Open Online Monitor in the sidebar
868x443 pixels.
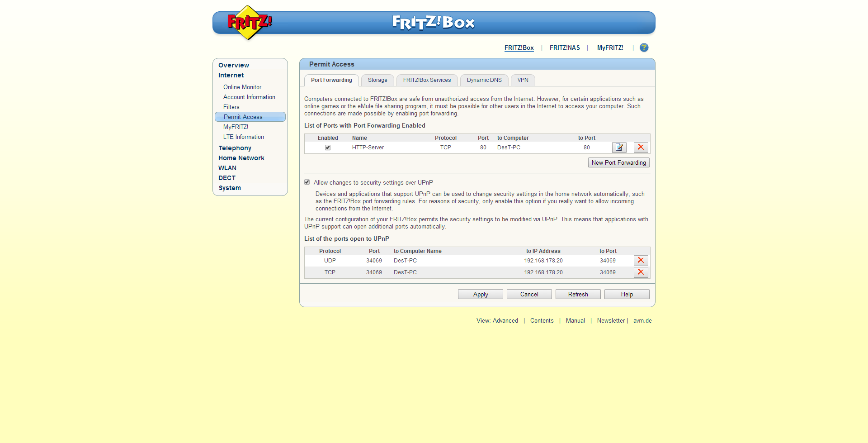click(242, 87)
